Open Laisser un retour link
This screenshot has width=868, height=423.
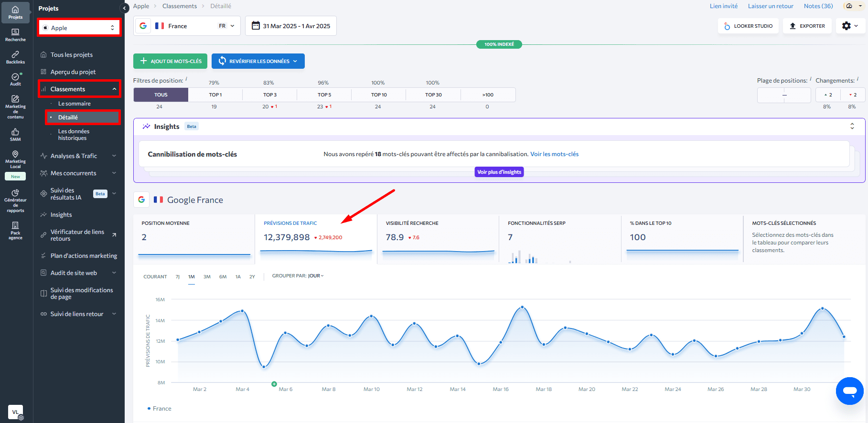[771, 6]
